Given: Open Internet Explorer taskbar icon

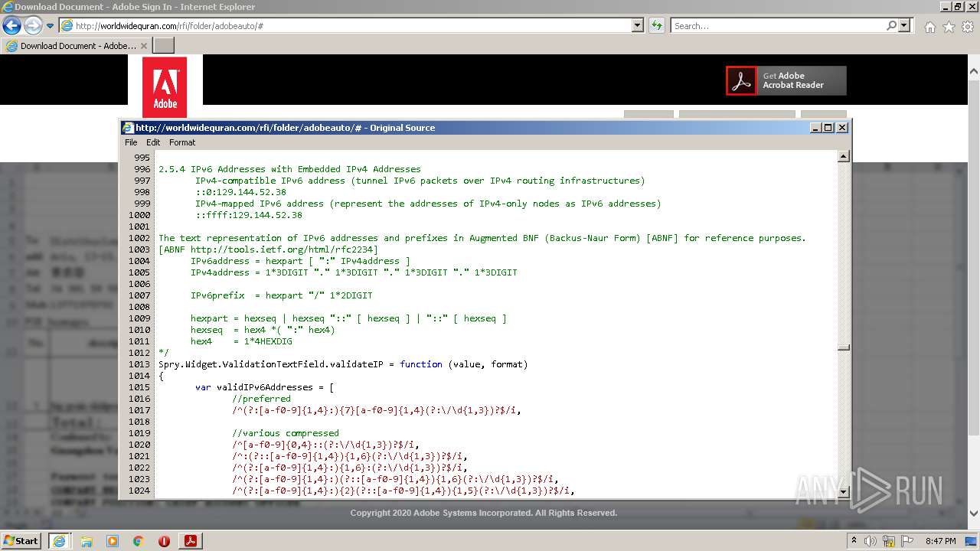Looking at the screenshot, I should [60, 541].
